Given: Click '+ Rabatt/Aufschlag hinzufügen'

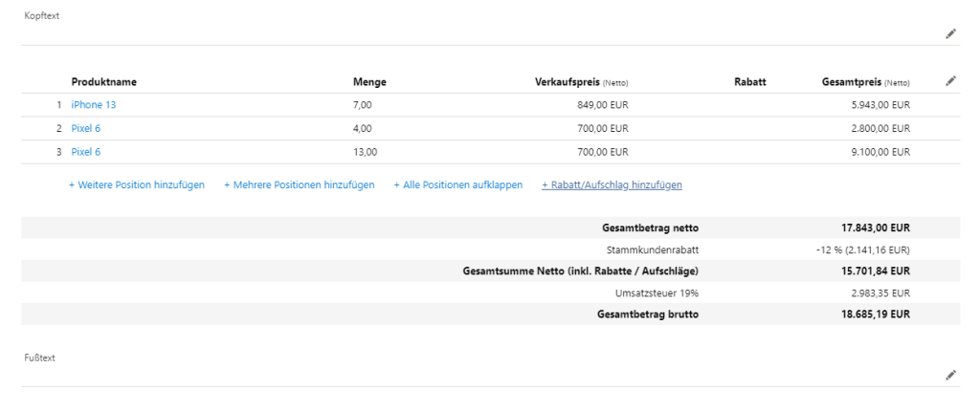Looking at the screenshot, I should pyautogui.click(x=612, y=184).
